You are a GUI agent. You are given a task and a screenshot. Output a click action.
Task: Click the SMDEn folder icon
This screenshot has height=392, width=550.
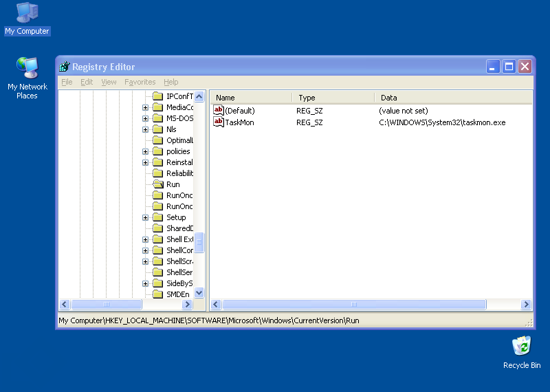tap(158, 294)
